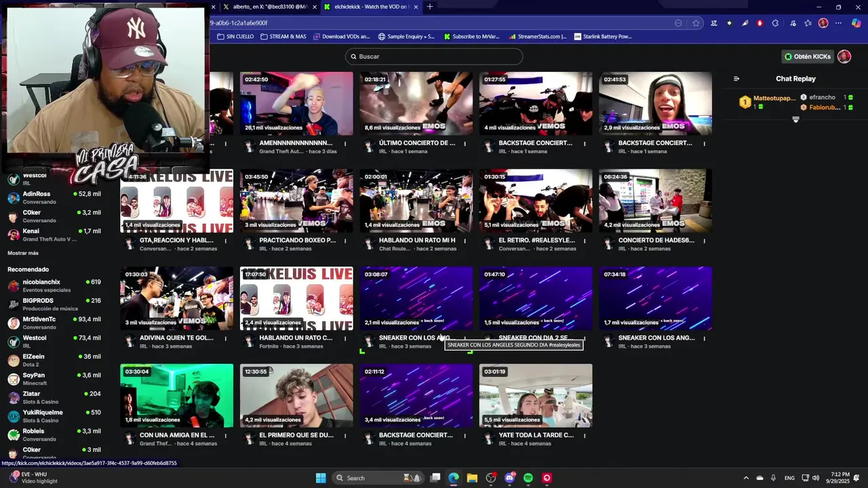The width and height of the screenshot is (868, 488).
Task: Play the 06:24:36 CONCIERTO DE HADES thumbnail
Action: (655, 201)
